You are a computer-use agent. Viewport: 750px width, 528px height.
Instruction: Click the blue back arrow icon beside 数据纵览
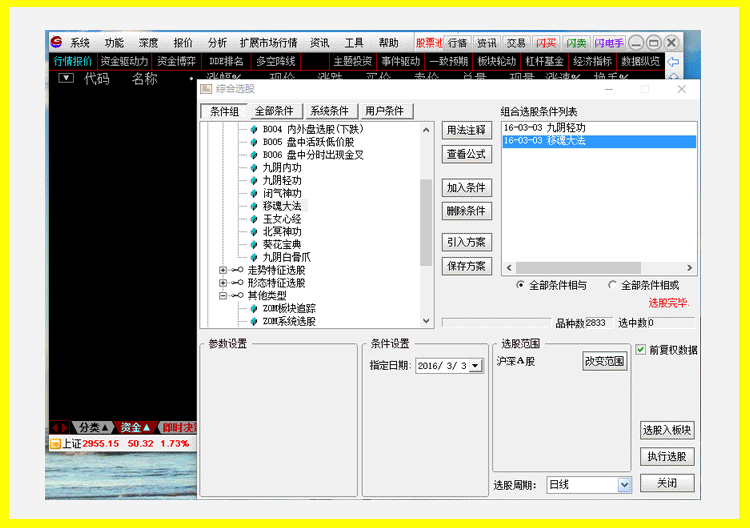point(673,62)
